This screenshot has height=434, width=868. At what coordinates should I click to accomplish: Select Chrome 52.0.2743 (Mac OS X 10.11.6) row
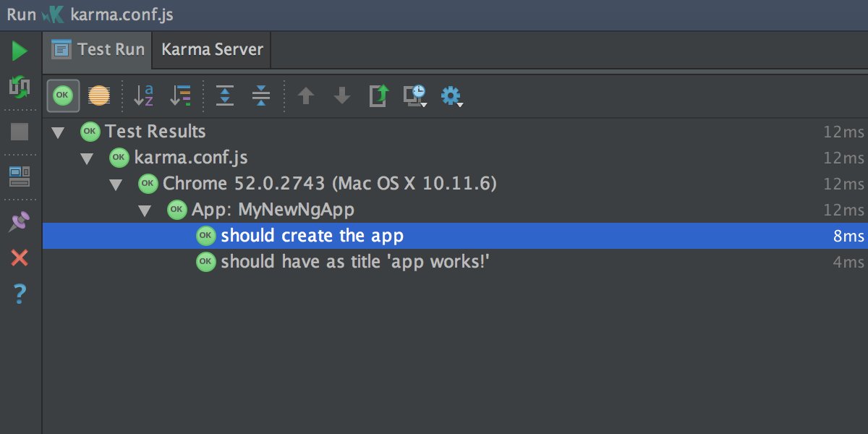(x=455, y=184)
